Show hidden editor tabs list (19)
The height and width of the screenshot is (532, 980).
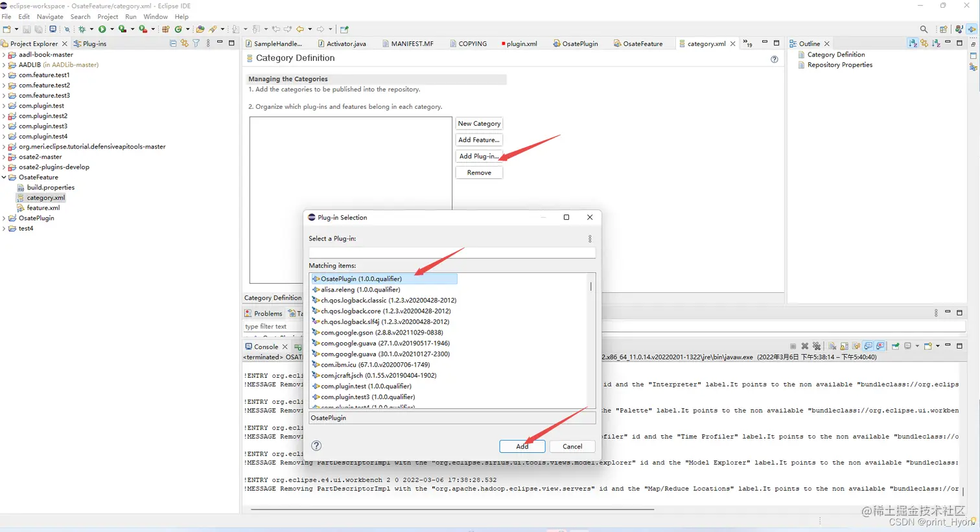pos(747,43)
